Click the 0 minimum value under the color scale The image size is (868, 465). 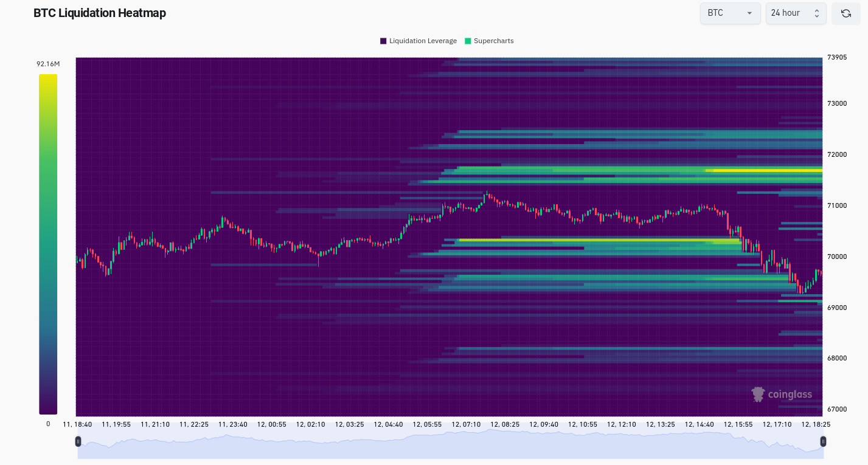48,424
